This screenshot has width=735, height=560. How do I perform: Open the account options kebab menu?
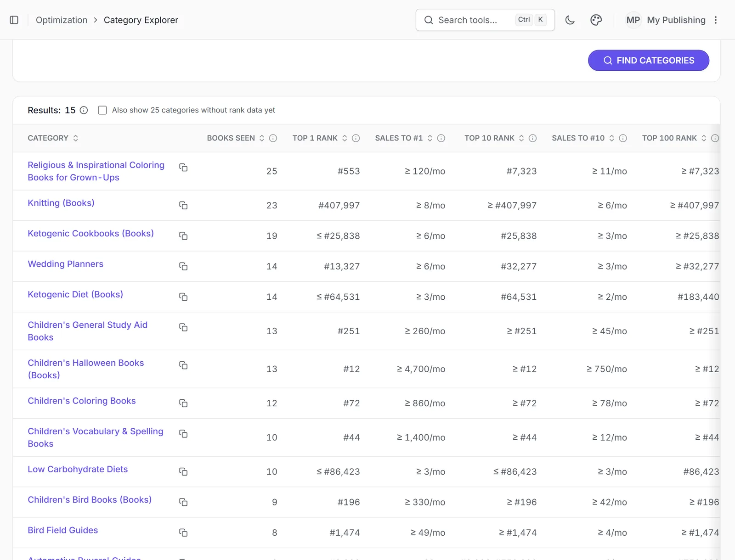click(716, 20)
